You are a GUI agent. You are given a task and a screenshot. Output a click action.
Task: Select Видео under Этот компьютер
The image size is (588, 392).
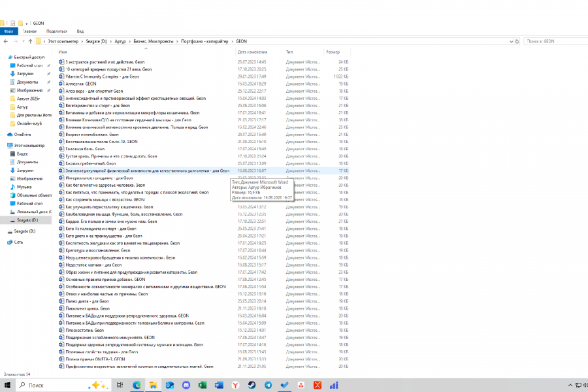point(22,154)
